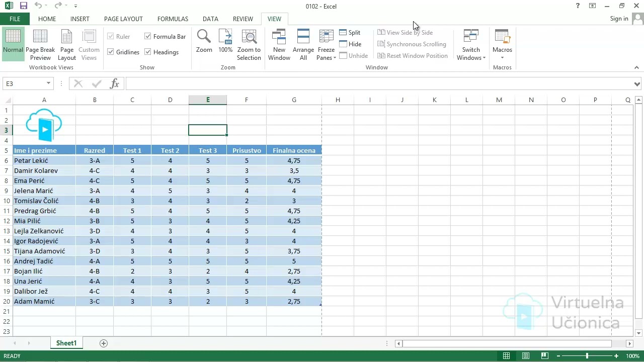This screenshot has height=362, width=644.
Task: Click the zoom slider handle
Action: tap(587, 356)
